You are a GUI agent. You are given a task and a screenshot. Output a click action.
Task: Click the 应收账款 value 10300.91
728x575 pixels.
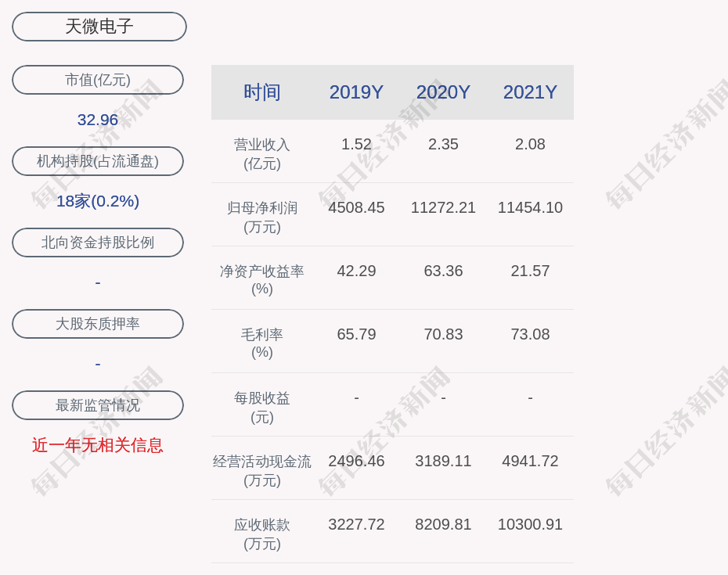point(530,524)
